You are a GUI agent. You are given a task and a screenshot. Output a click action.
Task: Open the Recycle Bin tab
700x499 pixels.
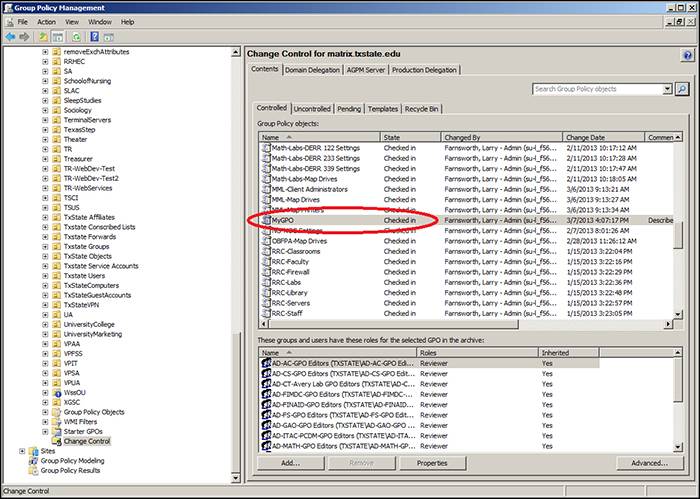tap(421, 109)
